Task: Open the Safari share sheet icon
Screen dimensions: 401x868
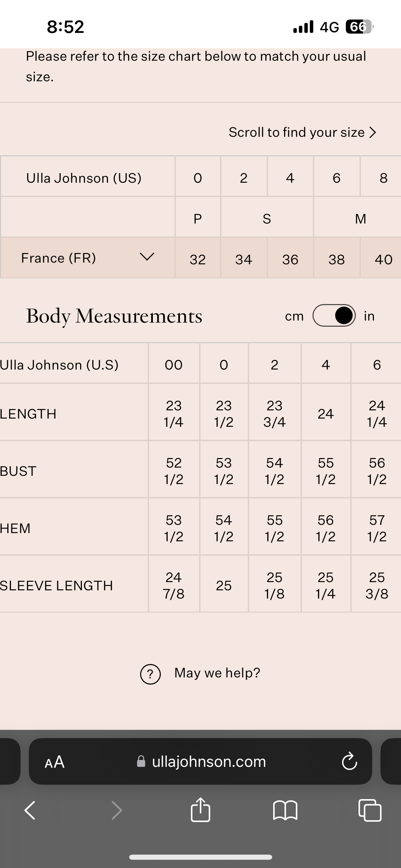Action: coord(200,810)
